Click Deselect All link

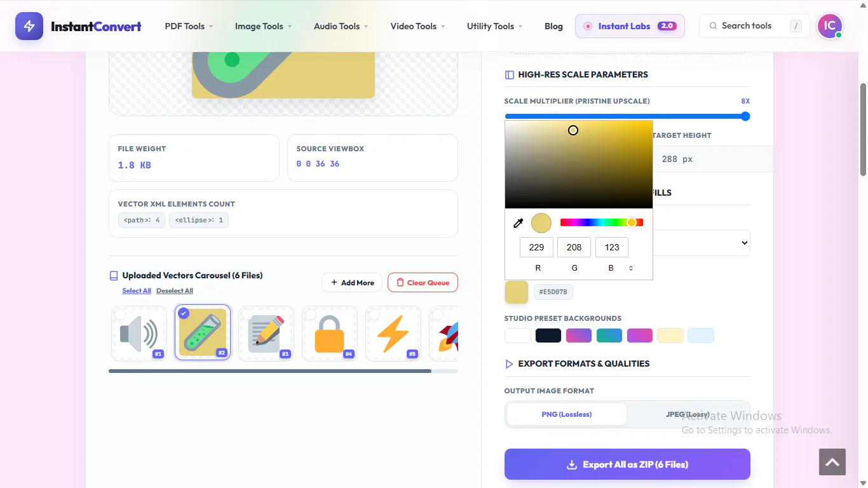pyautogui.click(x=175, y=291)
